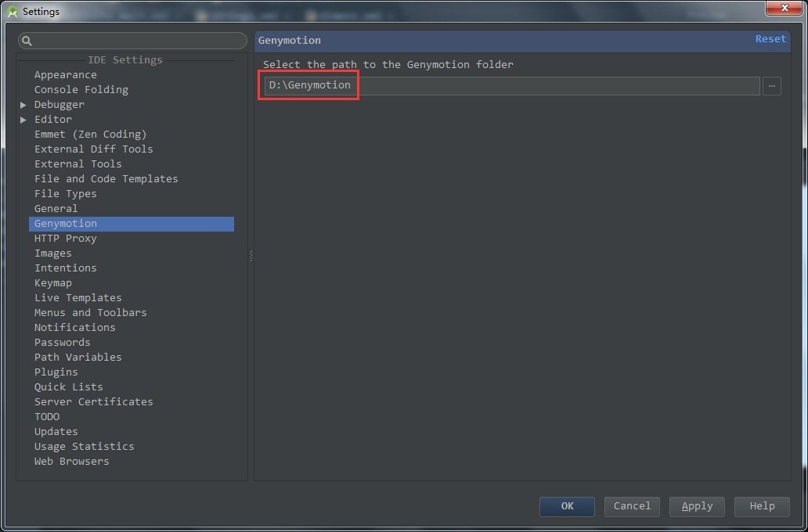Click into the settings search box
808x532 pixels.
coord(137,41)
